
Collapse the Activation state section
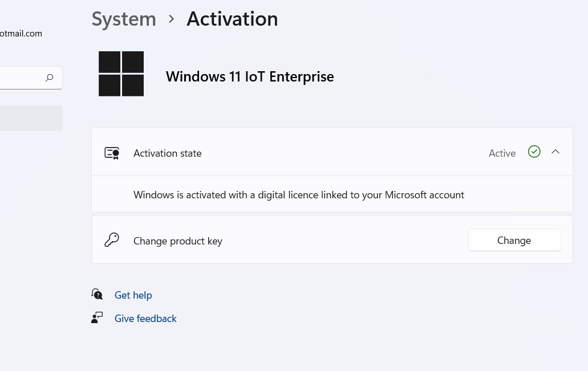[555, 152]
